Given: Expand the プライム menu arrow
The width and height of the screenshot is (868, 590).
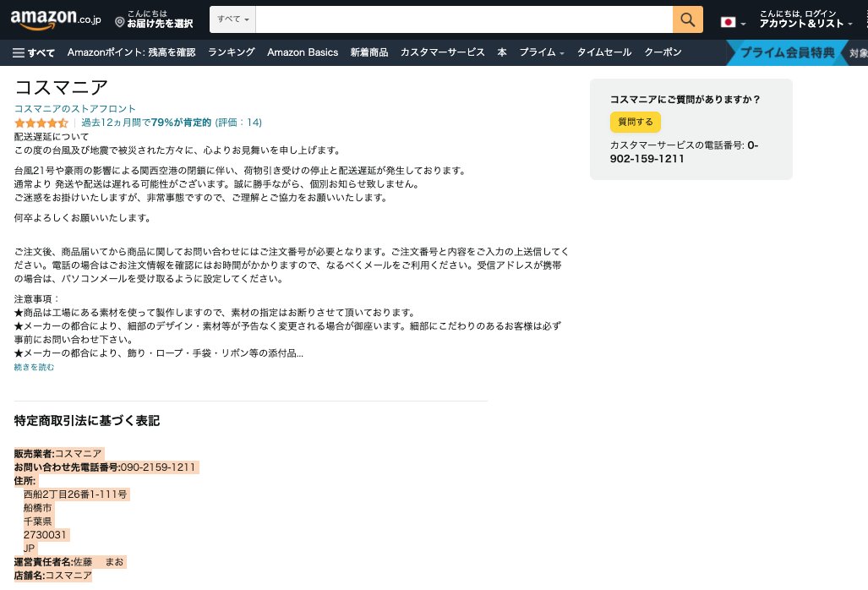Looking at the screenshot, I should click(562, 53).
